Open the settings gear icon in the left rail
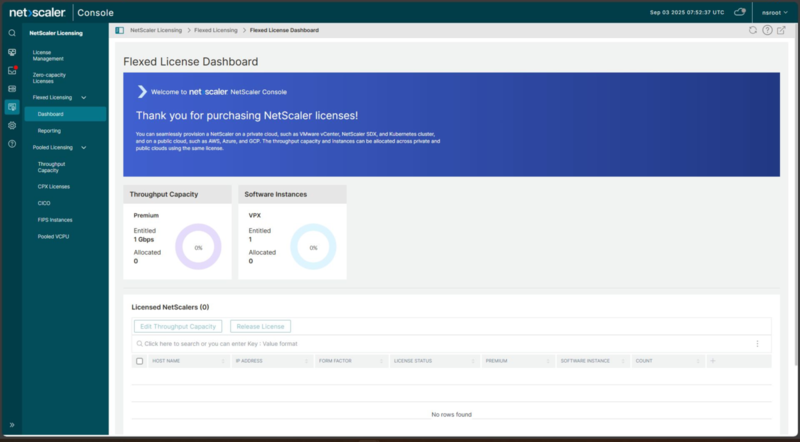800x442 pixels. (12, 126)
